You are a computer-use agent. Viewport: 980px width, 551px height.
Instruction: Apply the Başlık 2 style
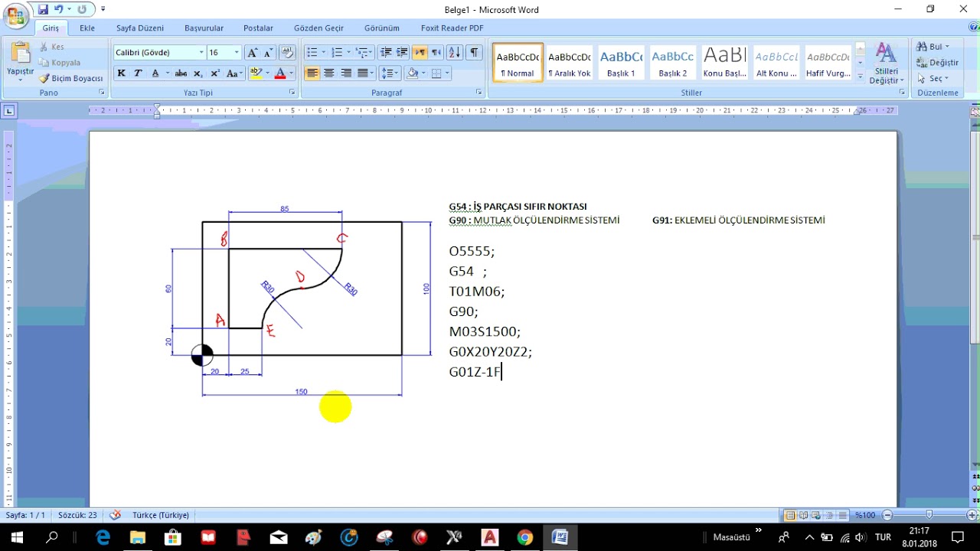[x=673, y=62]
